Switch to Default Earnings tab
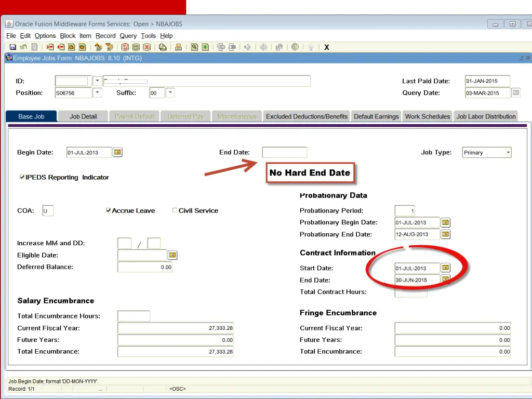This screenshot has height=399, width=532. pos(376,116)
